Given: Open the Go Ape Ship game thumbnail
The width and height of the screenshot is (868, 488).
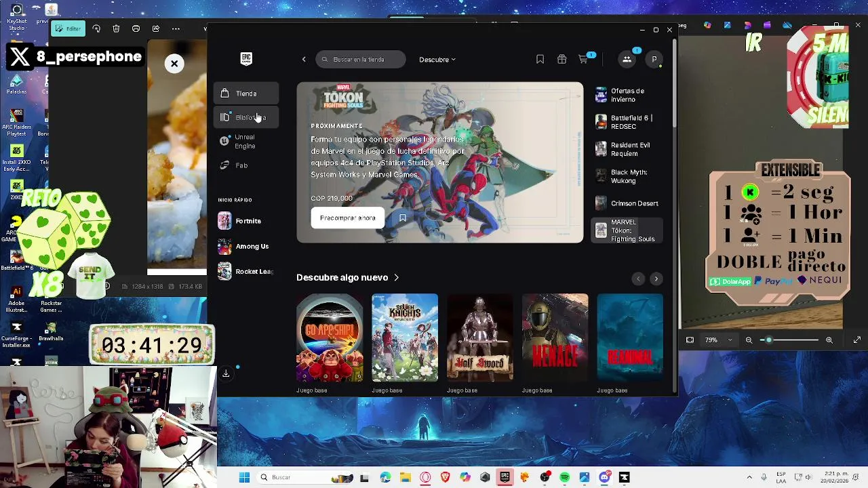Looking at the screenshot, I should tap(330, 338).
